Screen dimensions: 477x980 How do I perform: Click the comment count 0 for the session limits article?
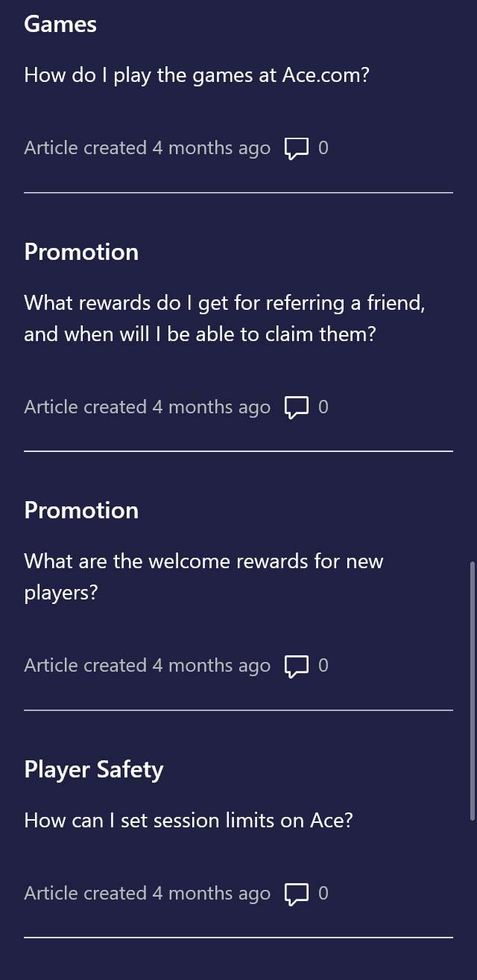click(x=323, y=894)
